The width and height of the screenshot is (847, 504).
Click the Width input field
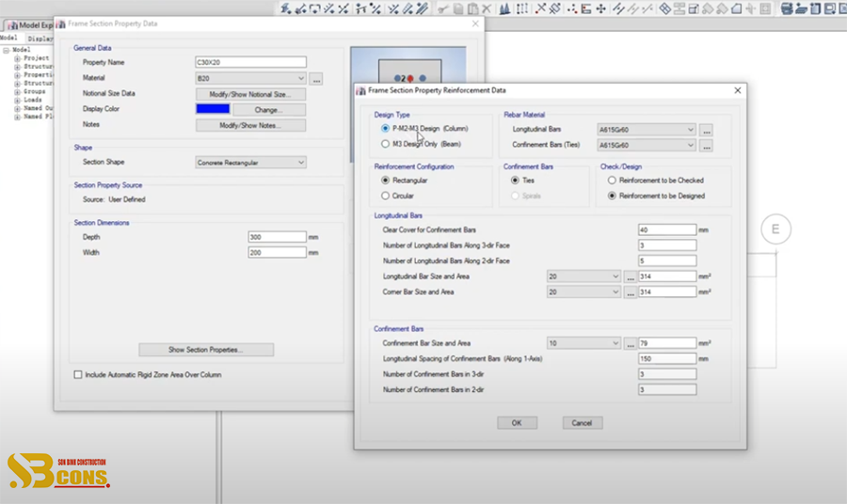[x=277, y=253]
